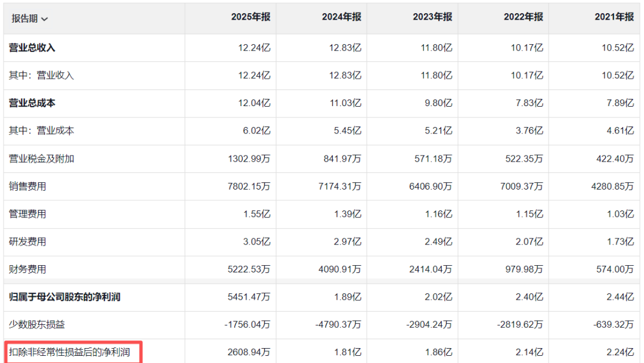Click the 营业税金及附加 row label
Image resolution: width=644 pixels, height=363 pixels.
41,159
